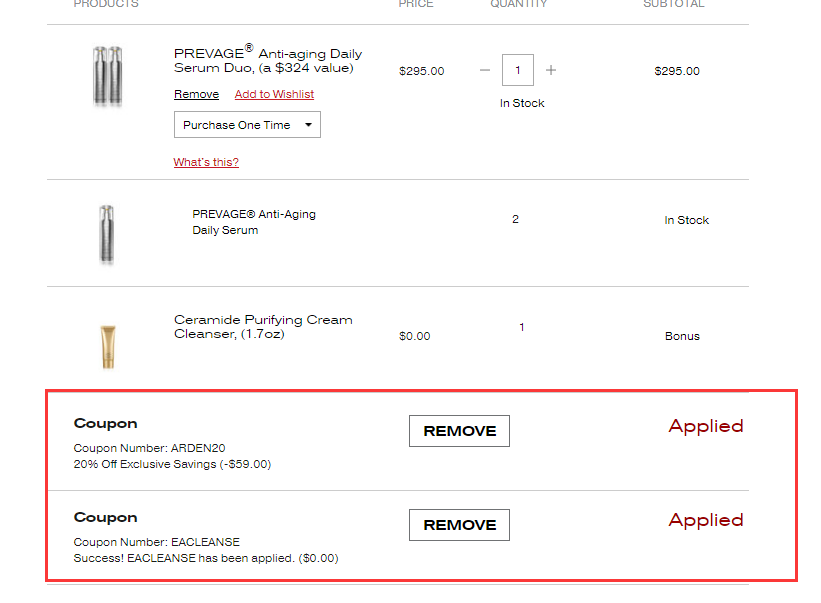Screen dimensions: 821x603
Task: Click the Bonus label for the cleanser
Action: [x=682, y=336]
